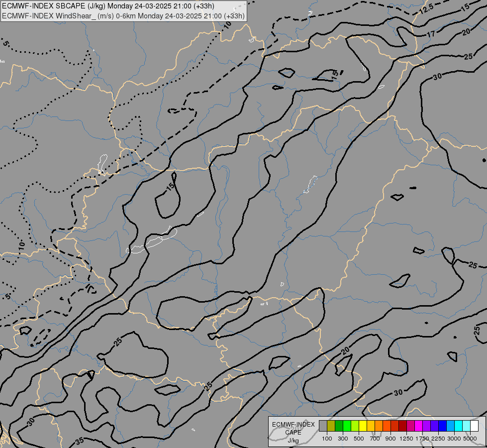Click the white legend swatch

click(x=474, y=426)
